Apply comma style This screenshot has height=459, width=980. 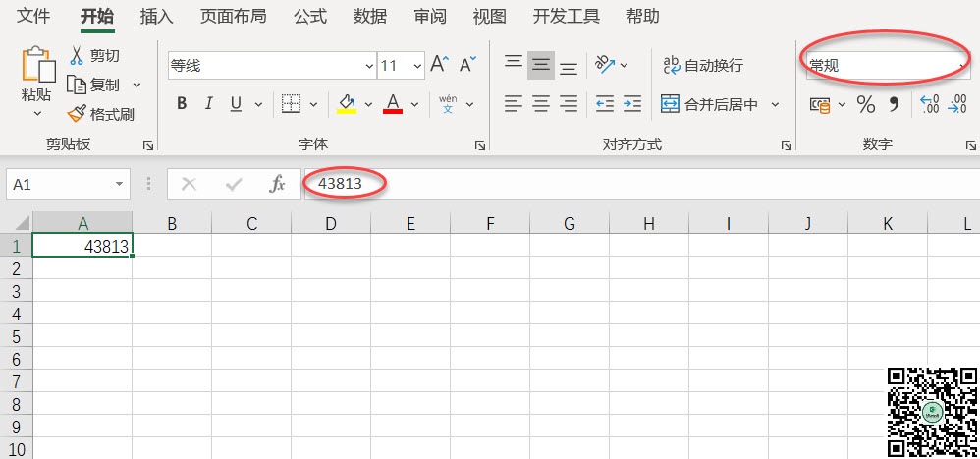click(x=894, y=104)
